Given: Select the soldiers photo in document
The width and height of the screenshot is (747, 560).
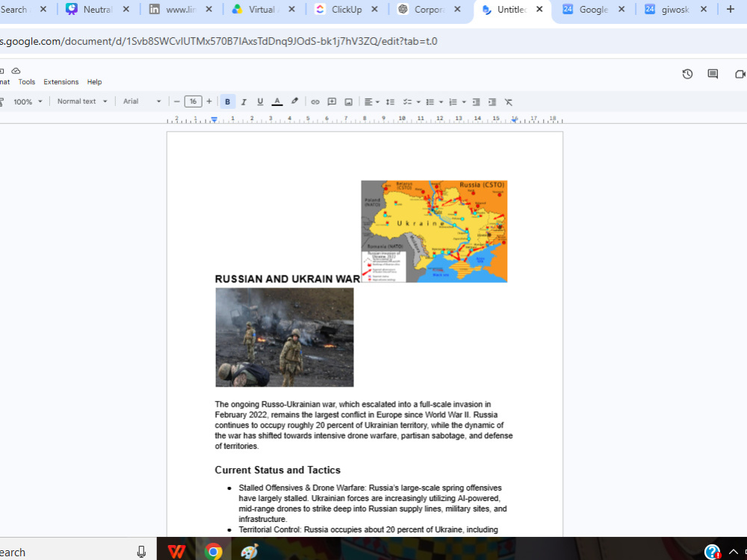Looking at the screenshot, I should pyautogui.click(x=285, y=337).
